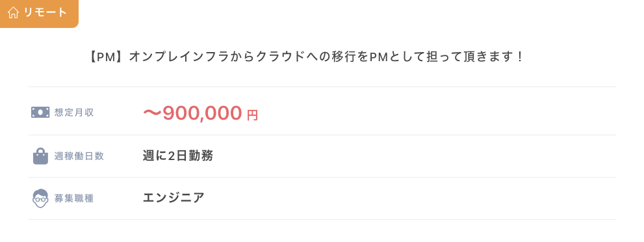Click the banknote icon beside 想定月収
The image size is (644, 242).
point(40,112)
